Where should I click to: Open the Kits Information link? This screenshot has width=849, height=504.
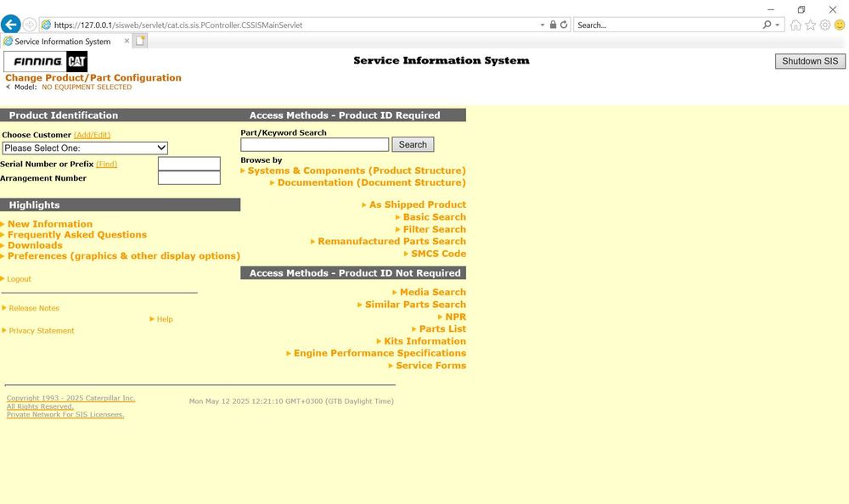[424, 341]
